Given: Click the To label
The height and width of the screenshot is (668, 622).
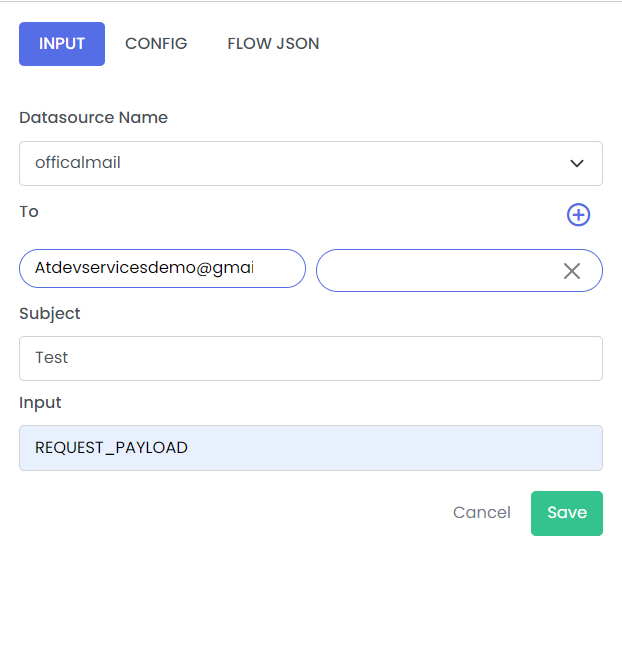Looking at the screenshot, I should pyautogui.click(x=29, y=212).
